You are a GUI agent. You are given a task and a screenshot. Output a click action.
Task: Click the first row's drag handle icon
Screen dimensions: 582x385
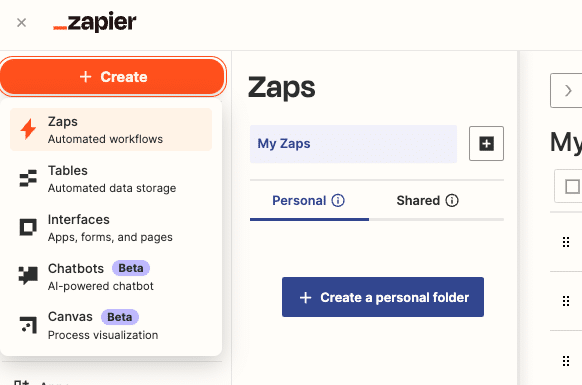click(x=566, y=242)
